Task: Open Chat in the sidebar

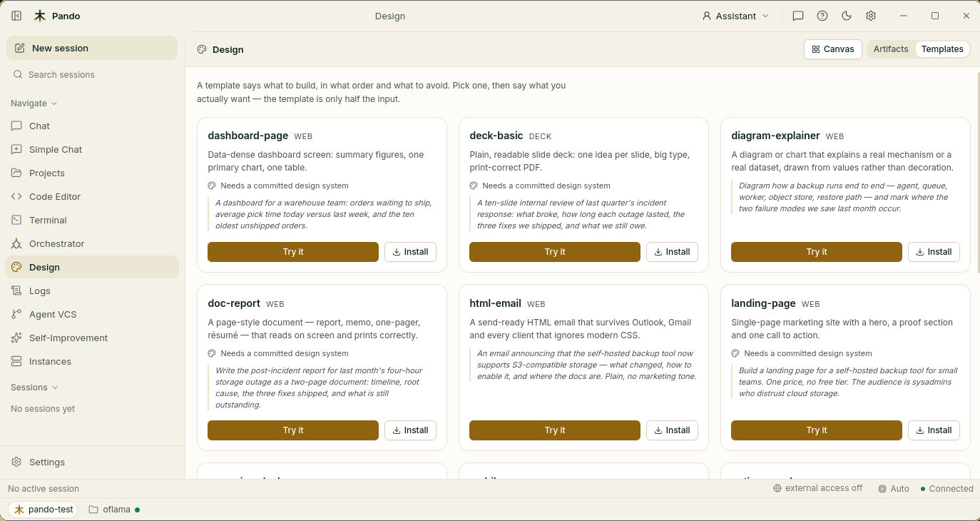Action: pos(92,126)
